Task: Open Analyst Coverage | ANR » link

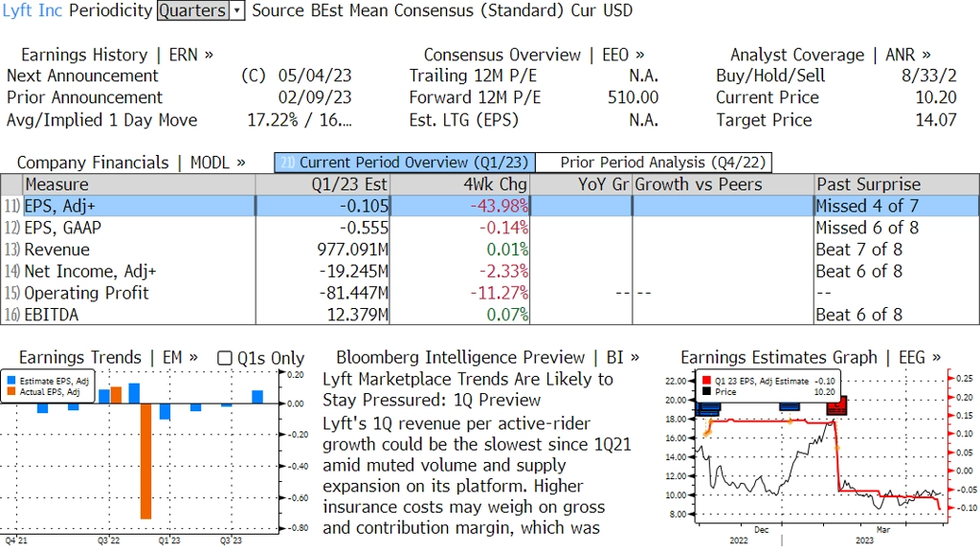Action: (x=831, y=55)
